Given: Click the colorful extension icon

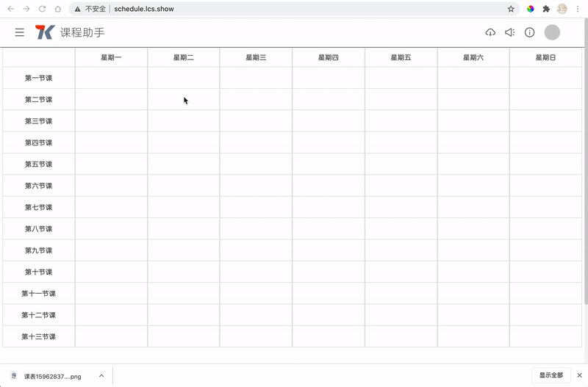Looking at the screenshot, I should (530, 9).
